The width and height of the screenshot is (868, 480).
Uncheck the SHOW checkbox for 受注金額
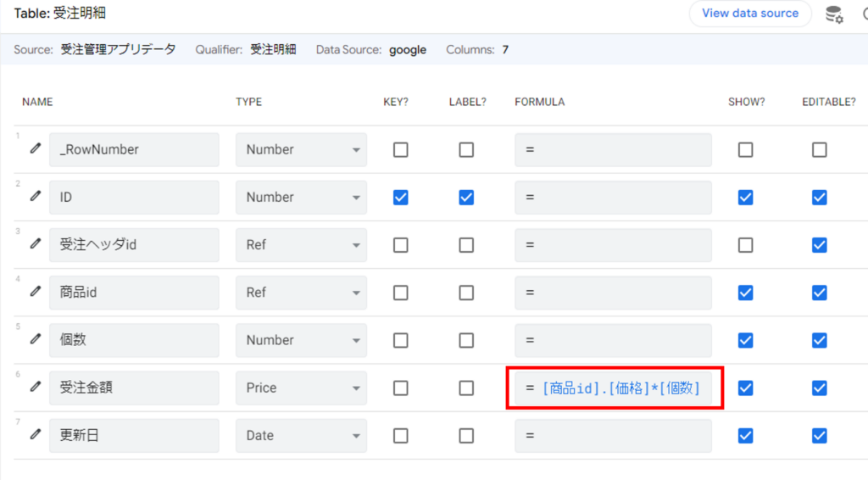(745, 388)
